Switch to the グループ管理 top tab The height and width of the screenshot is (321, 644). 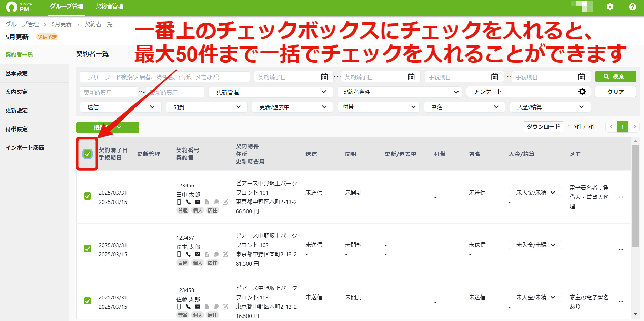67,6
